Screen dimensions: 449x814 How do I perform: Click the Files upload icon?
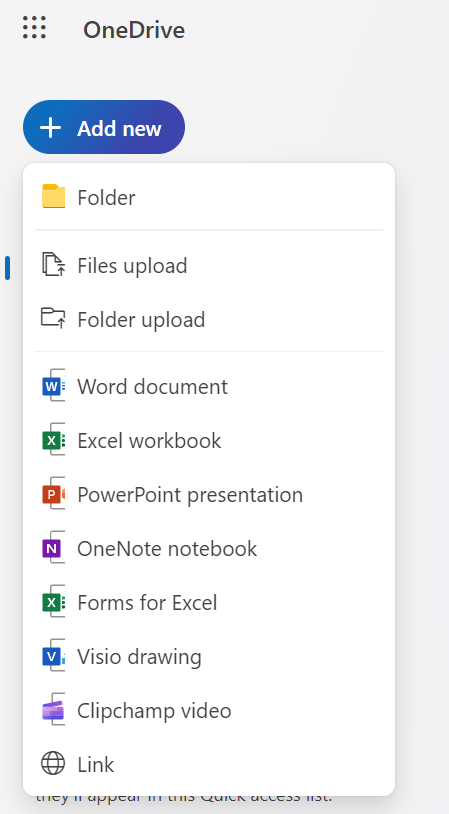(x=53, y=265)
